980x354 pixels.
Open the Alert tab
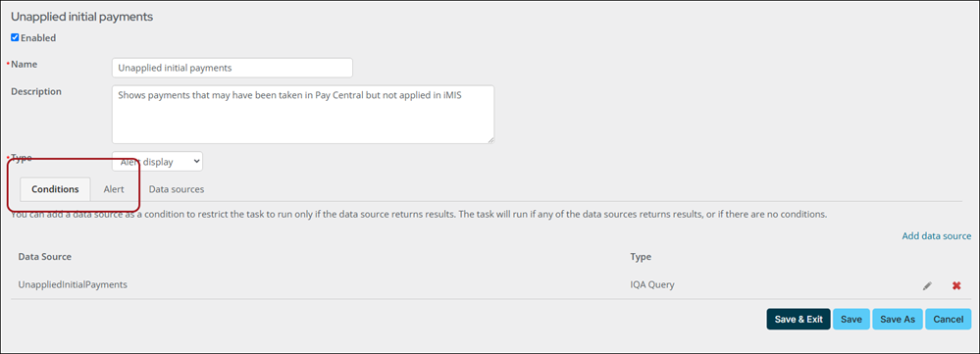pyautogui.click(x=114, y=189)
